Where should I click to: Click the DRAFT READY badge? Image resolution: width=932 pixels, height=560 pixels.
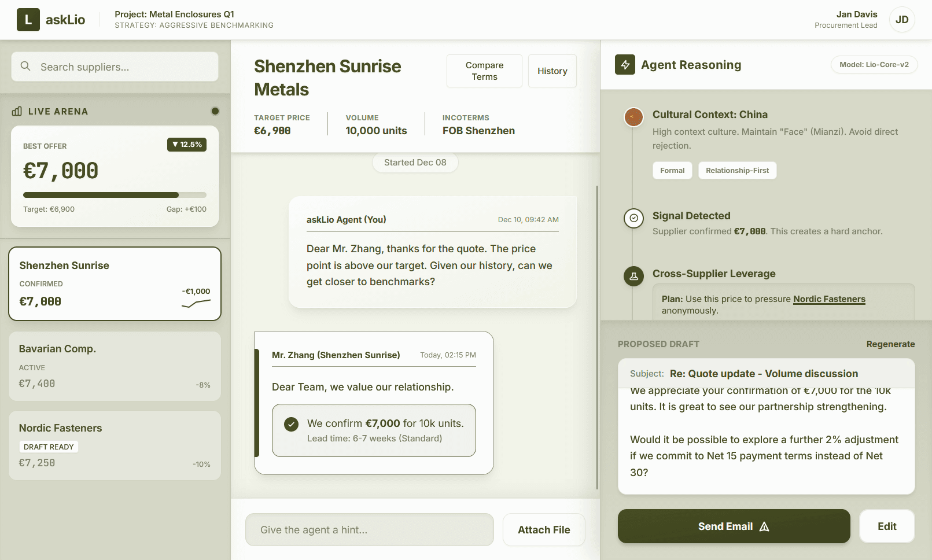tap(49, 447)
